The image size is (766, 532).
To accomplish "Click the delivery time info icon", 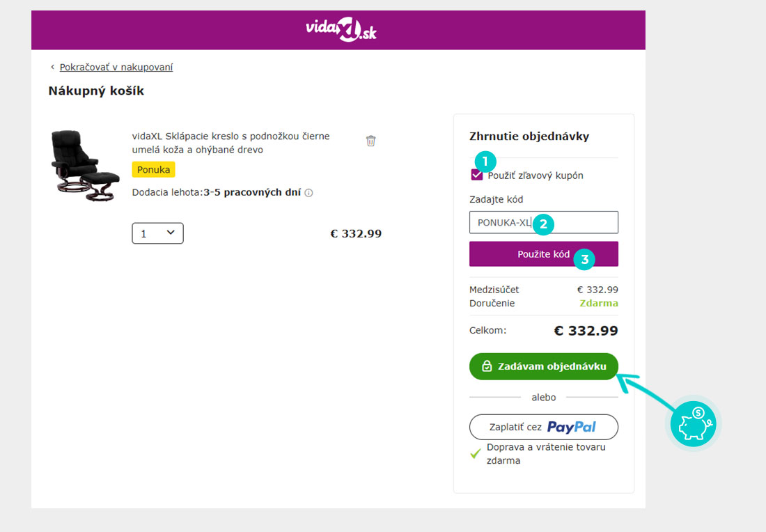I will coord(309,193).
